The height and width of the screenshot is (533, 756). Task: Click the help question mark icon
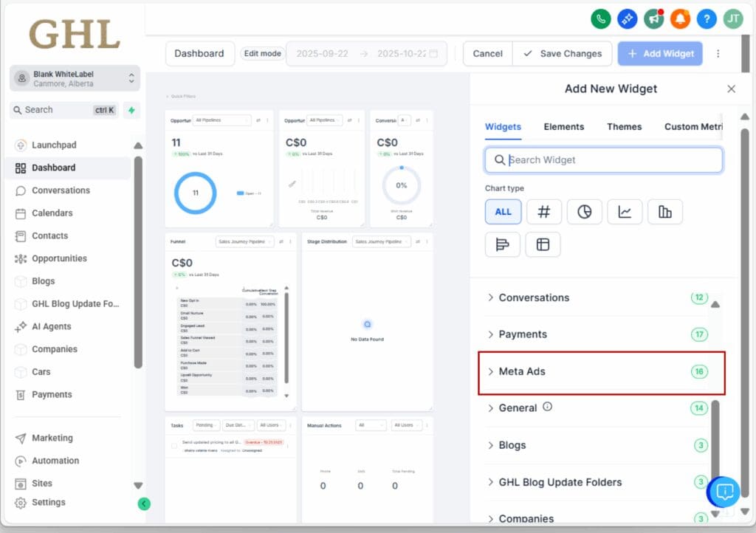[x=707, y=19]
